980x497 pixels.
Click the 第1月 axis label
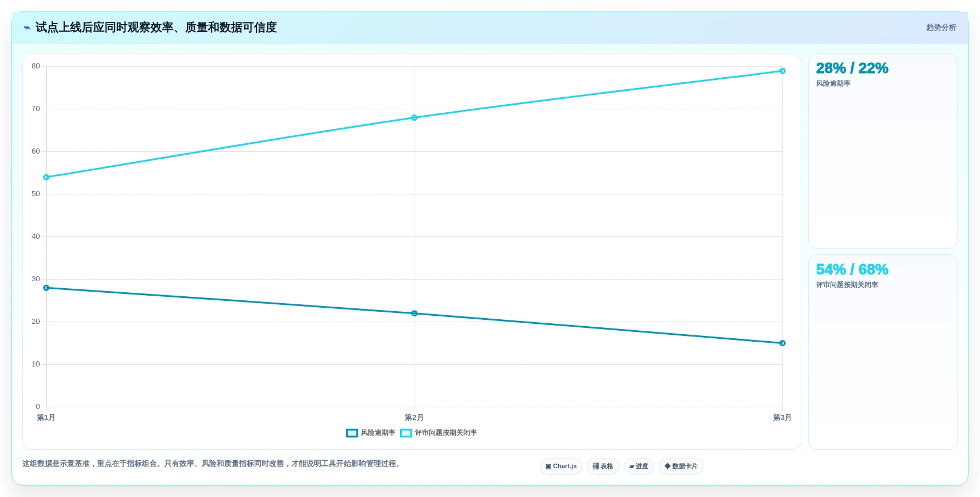pyautogui.click(x=46, y=418)
